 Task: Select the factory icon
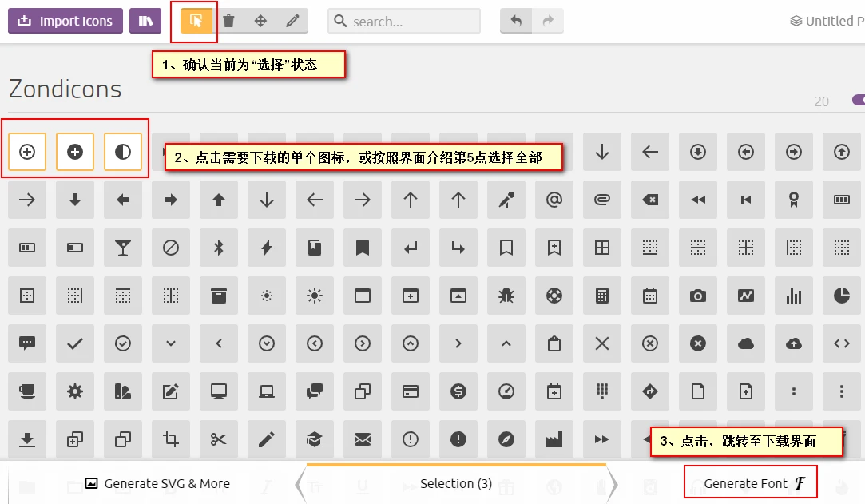(x=554, y=439)
